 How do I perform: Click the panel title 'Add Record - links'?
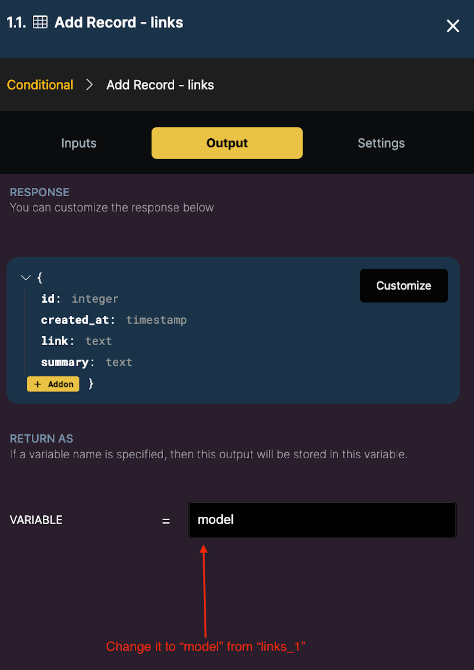click(x=119, y=22)
